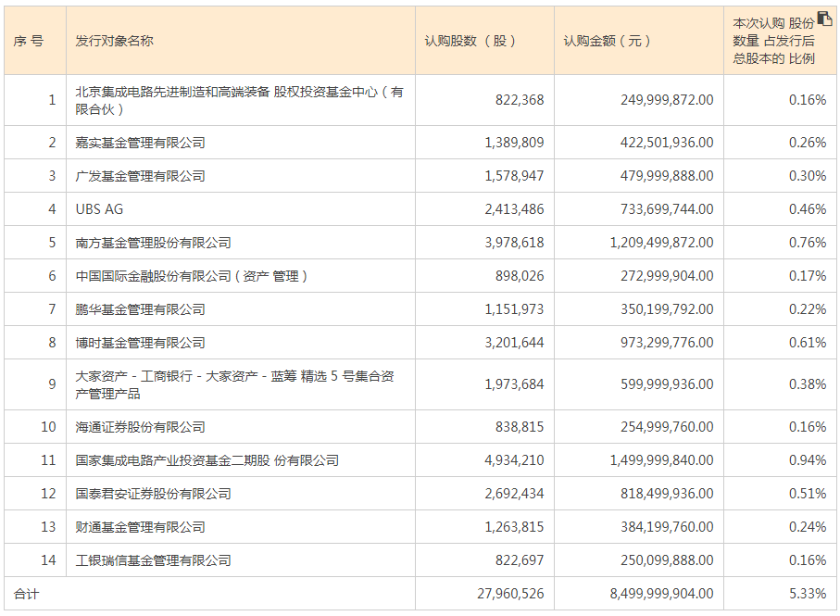
Task: Click 鹏华基金管理有限公司 name cell
Action: pyautogui.click(x=241, y=309)
